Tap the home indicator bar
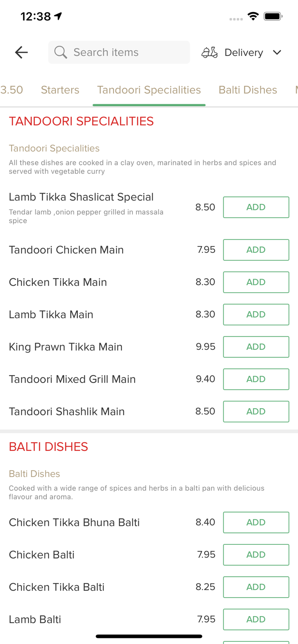Screen dimensions: 298x644 (149, 636)
